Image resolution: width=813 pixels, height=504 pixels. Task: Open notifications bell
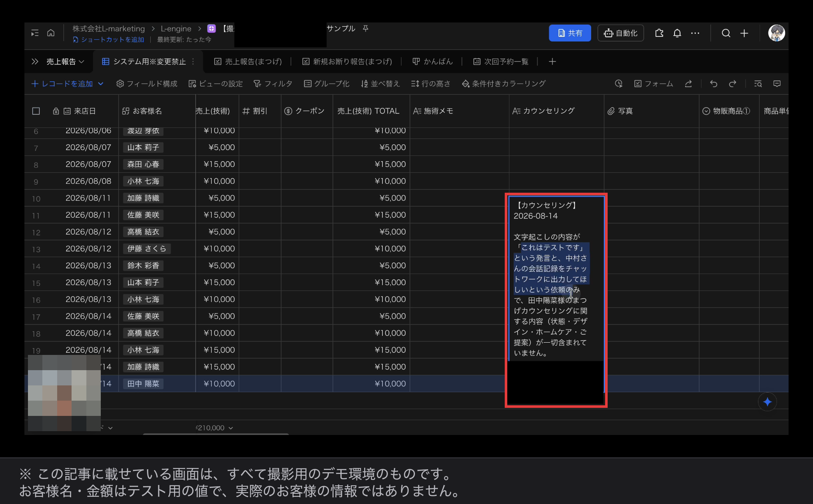677,33
